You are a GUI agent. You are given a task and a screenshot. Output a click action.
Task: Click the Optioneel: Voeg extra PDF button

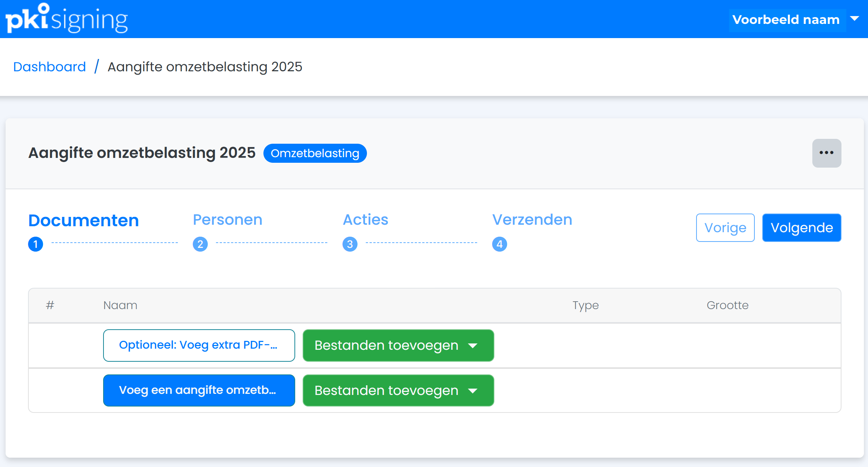(199, 345)
